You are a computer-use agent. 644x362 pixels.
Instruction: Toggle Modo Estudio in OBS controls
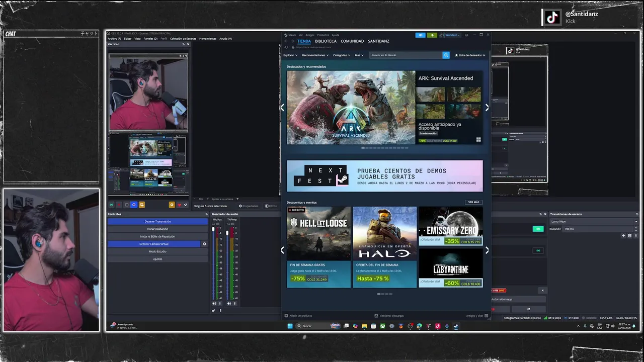pos(157,251)
